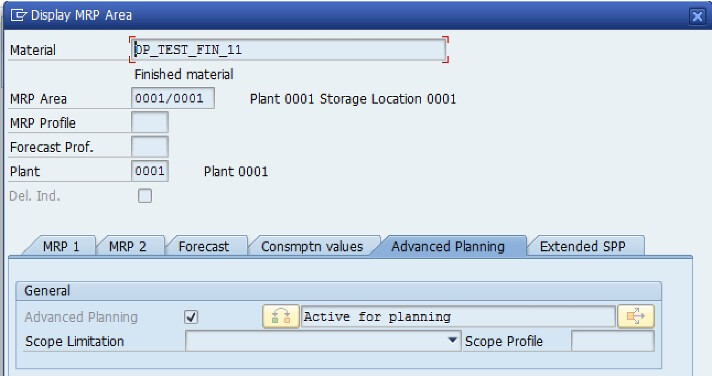Toggle the Del. Ind. checkbox
The width and height of the screenshot is (712, 376).
click(x=145, y=196)
